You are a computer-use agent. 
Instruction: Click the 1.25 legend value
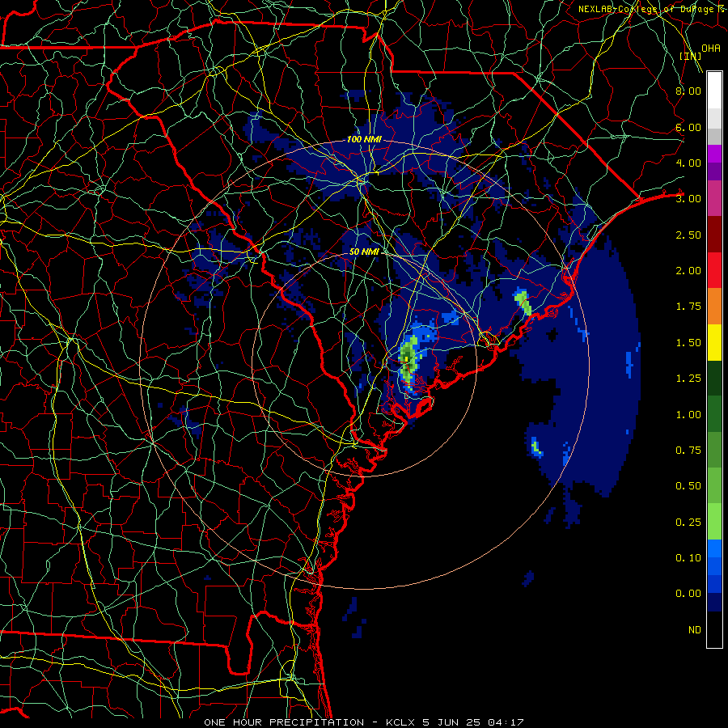click(x=688, y=379)
